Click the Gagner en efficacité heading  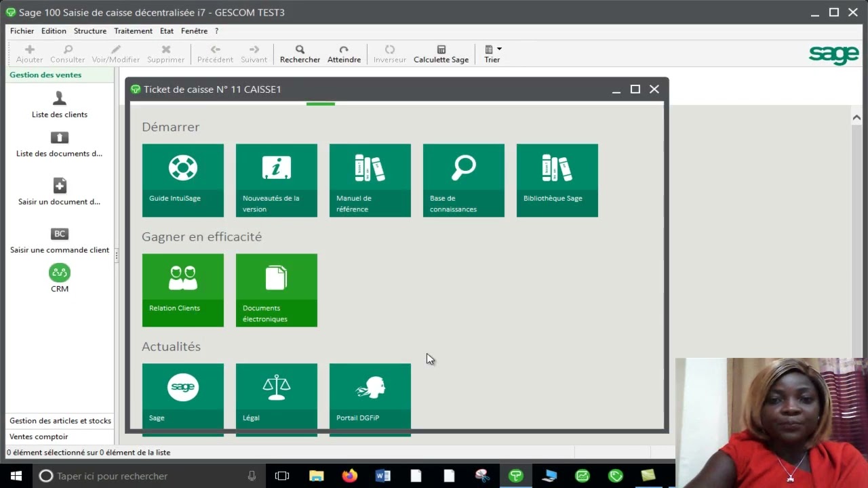pos(201,237)
